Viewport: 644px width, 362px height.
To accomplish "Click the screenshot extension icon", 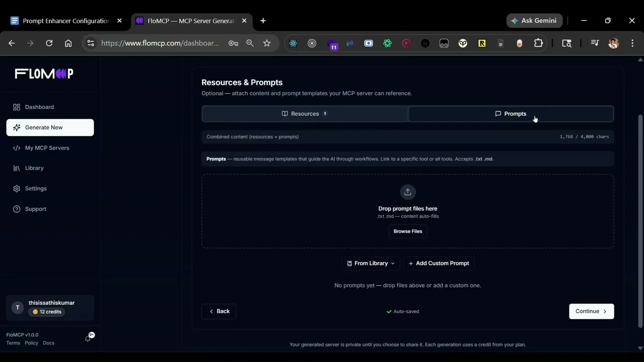I will tap(368, 43).
